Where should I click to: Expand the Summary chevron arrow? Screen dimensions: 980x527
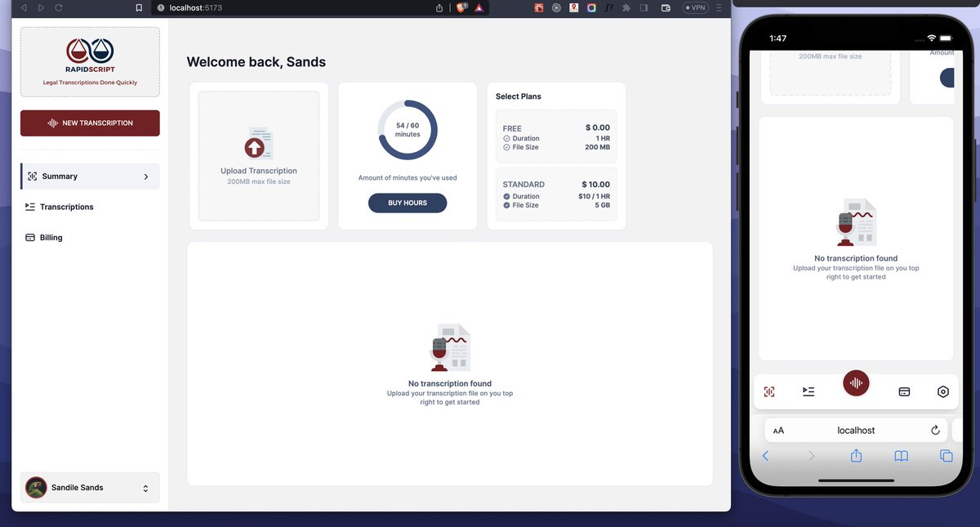point(146,176)
